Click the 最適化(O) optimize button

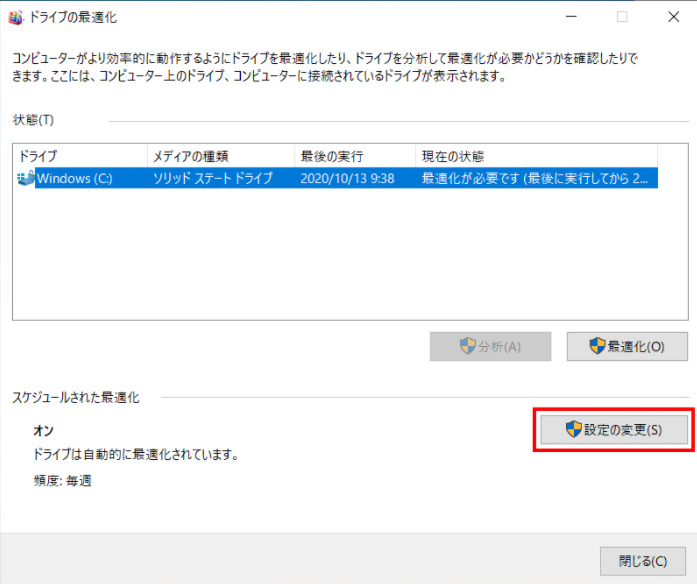[x=627, y=347]
